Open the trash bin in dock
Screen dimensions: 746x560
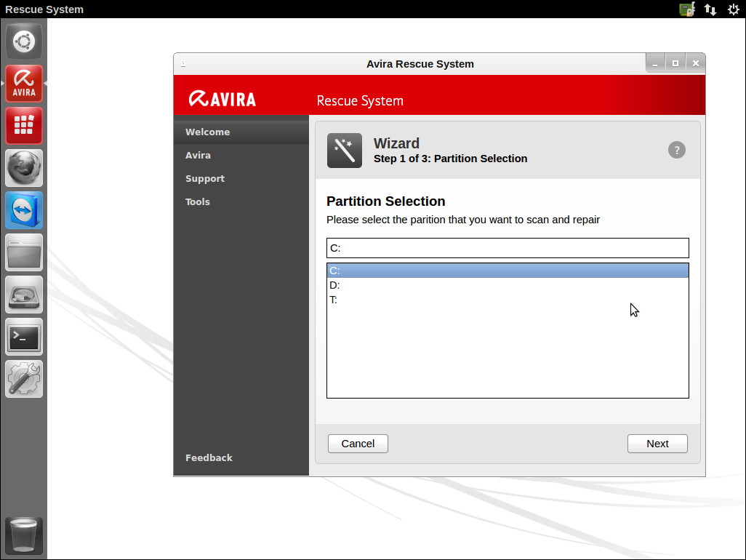click(x=24, y=536)
